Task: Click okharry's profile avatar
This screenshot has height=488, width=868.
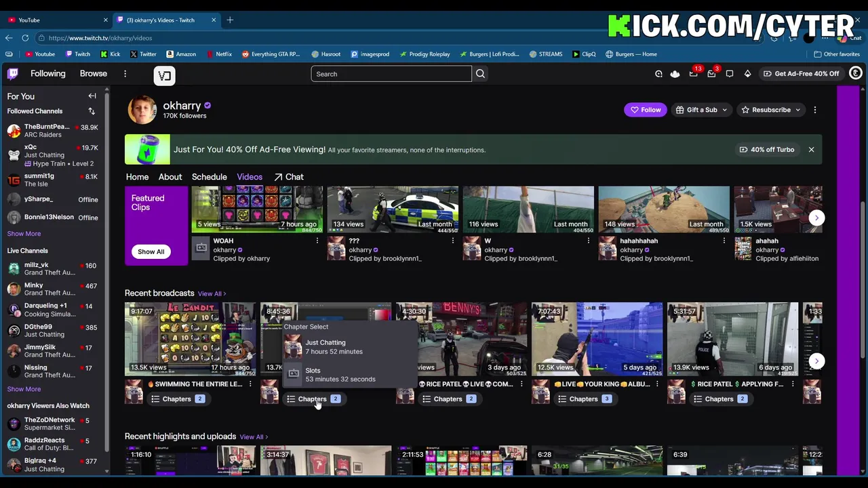Action: click(142, 110)
